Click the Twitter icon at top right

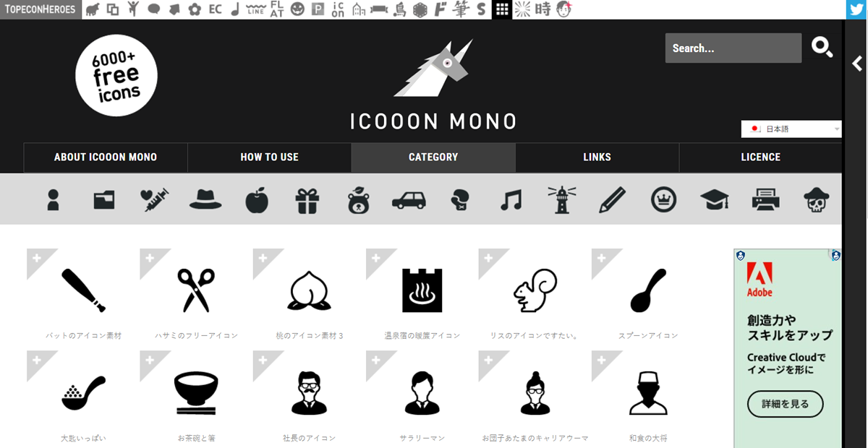[x=856, y=9]
